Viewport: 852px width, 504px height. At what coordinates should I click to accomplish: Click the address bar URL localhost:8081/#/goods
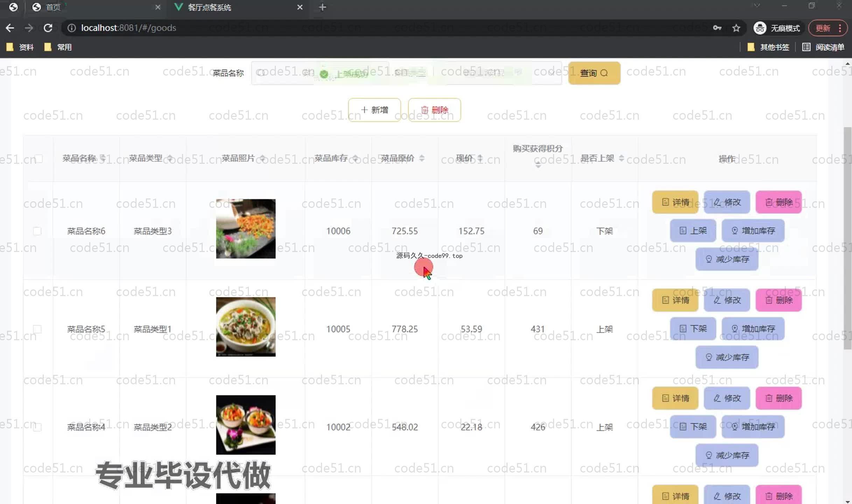point(128,28)
